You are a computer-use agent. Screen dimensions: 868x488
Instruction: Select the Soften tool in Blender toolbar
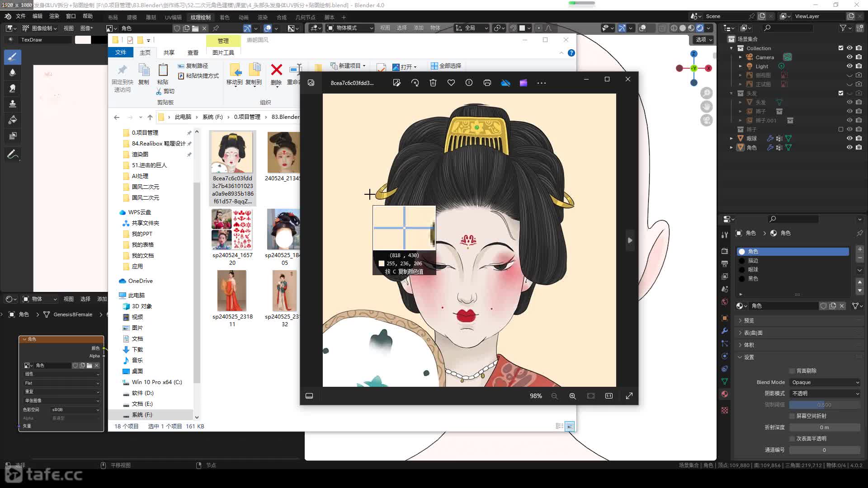coord(13,73)
